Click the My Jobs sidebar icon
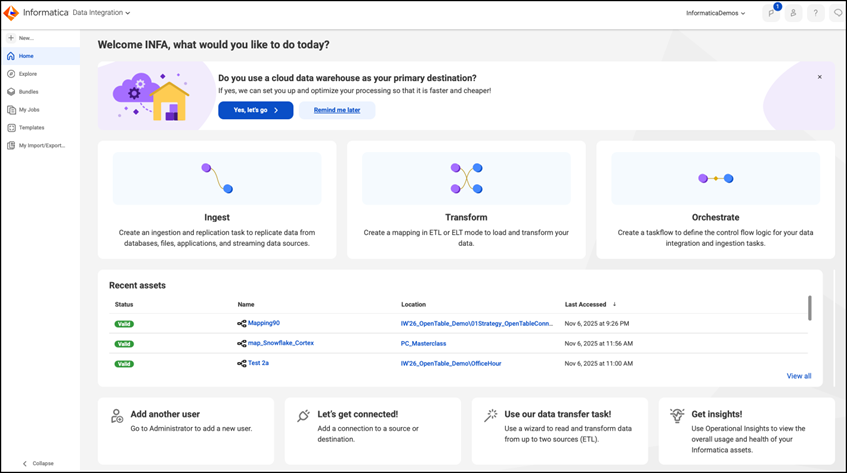Screen dimensions: 847x473 [x=11, y=110]
